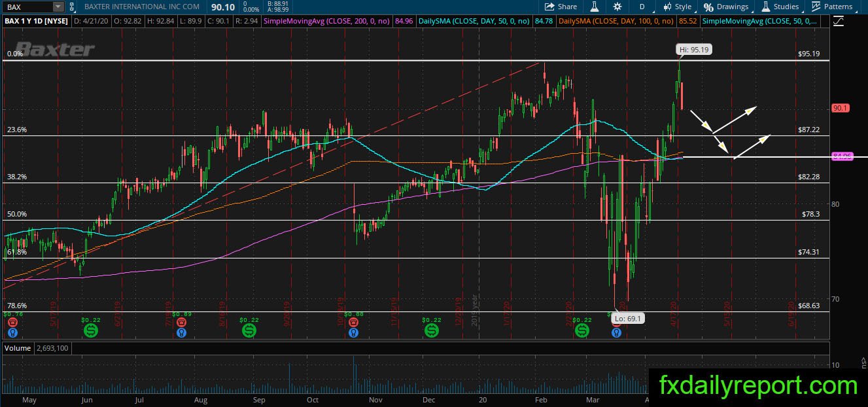Screen dimensions: 868x407
Task: Click the Lo: 69.1 price bubble
Action: 629,318
